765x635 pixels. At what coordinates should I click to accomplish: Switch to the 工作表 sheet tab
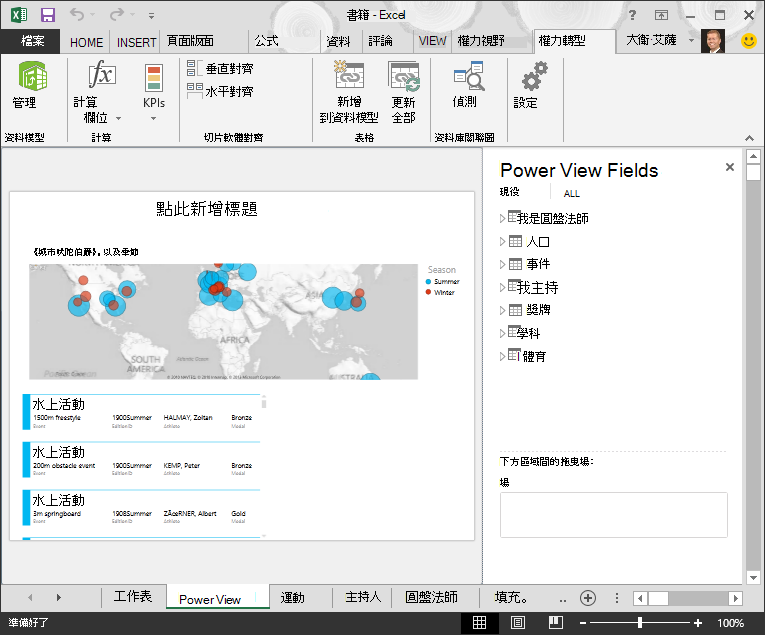pos(133,596)
